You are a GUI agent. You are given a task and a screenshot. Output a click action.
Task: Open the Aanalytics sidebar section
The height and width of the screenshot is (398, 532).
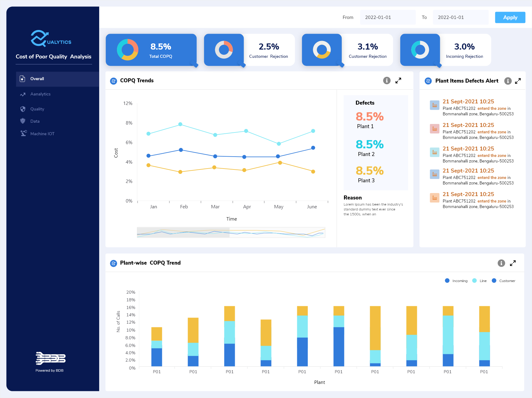coord(40,94)
